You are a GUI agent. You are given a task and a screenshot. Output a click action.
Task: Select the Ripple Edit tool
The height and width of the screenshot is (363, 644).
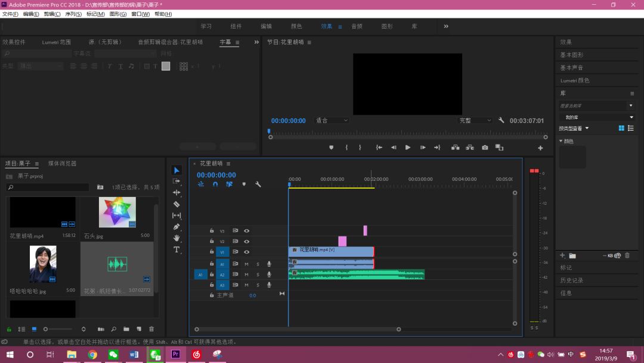click(x=177, y=192)
